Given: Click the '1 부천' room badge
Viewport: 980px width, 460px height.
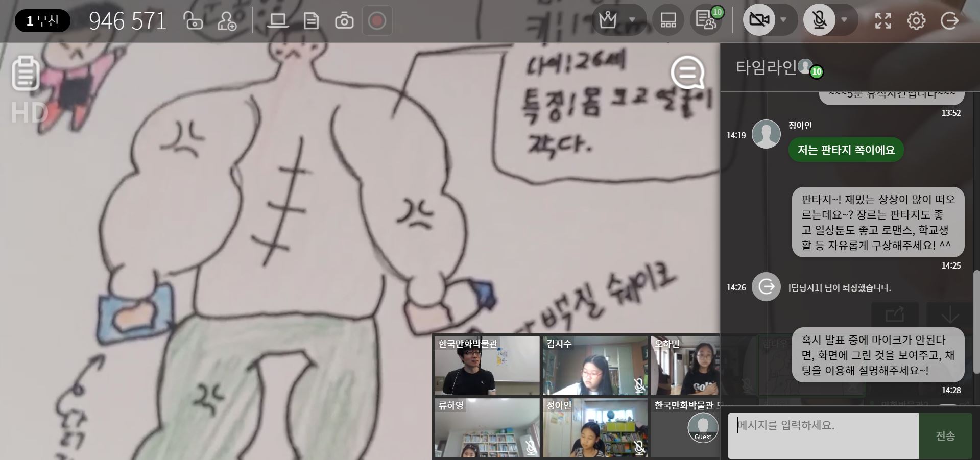Looking at the screenshot, I should pyautogui.click(x=42, y=21).
